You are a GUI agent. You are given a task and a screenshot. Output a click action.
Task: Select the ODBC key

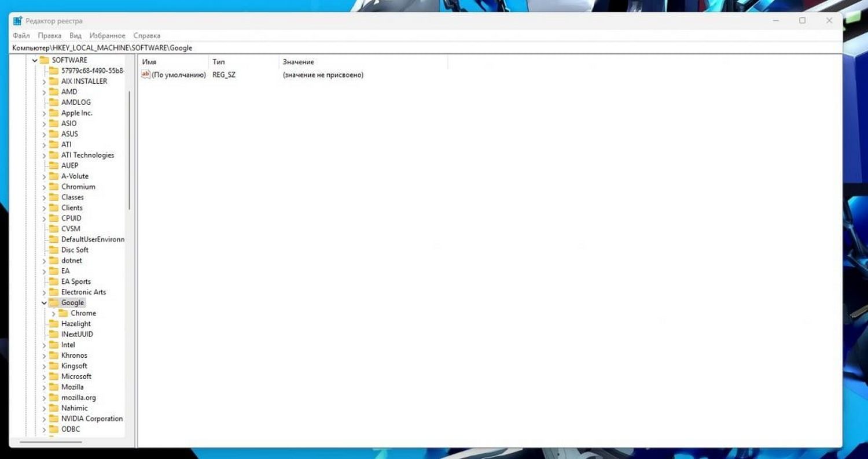(x=71, y=429)
